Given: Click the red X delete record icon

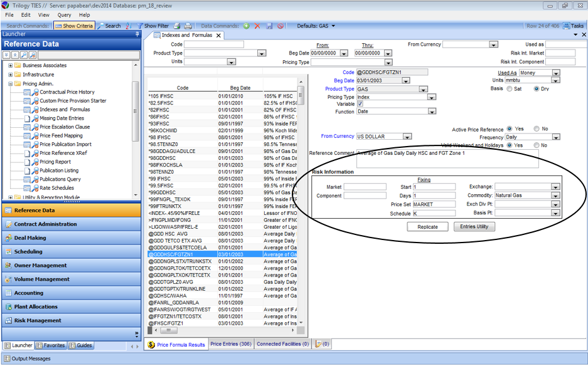Looking at the screenshot, I should pyautogui.click(x=257, y=26).
